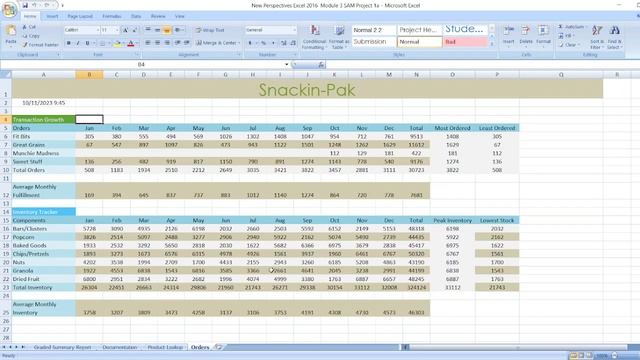Screen dimensions: 640x360
Task: Cut the selected cells
Action: 29,27
